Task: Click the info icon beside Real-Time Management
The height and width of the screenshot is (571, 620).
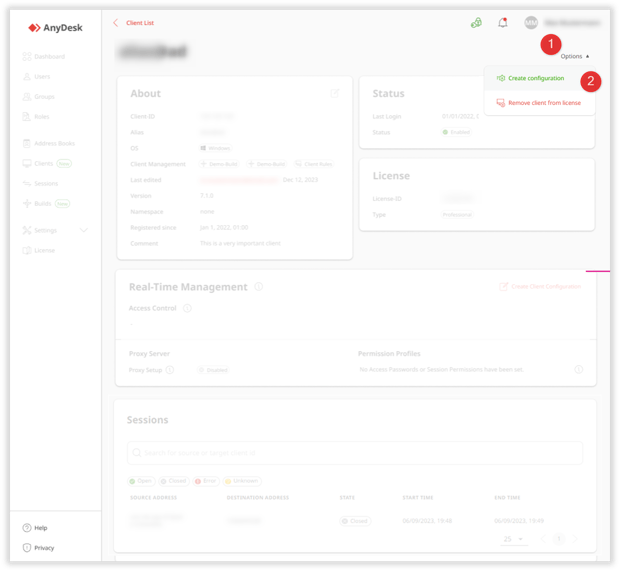Action: click(258, 287)
